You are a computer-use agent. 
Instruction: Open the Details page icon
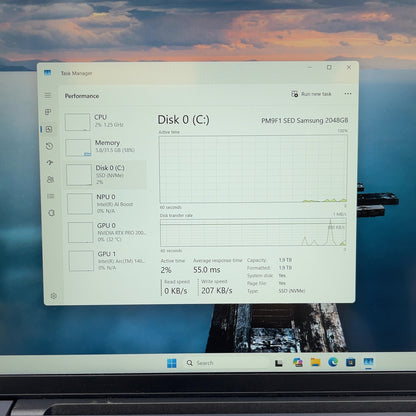[51, 196]
